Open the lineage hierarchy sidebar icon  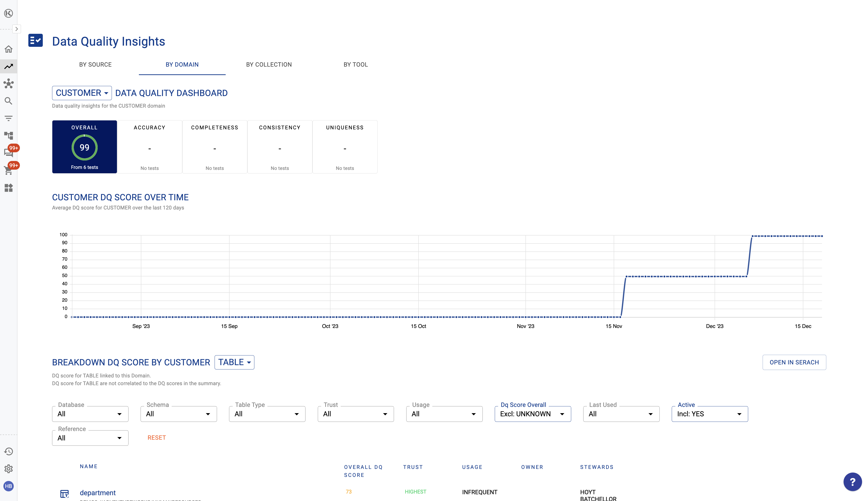click(9, 136)
